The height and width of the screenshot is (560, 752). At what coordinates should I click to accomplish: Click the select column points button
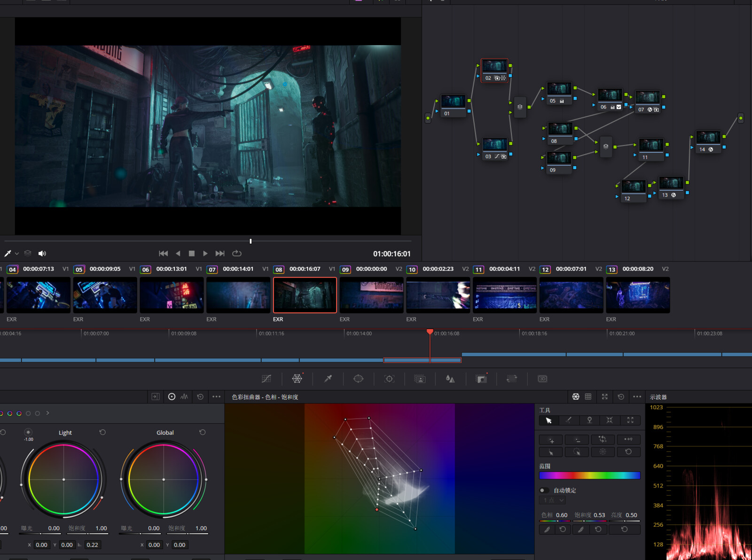pyautogui.click(x=551, y=452)
